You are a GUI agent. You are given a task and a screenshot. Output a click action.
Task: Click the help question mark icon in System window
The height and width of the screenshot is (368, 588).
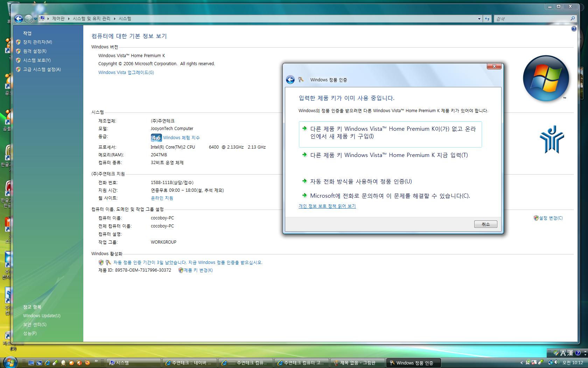click(574, 29)
